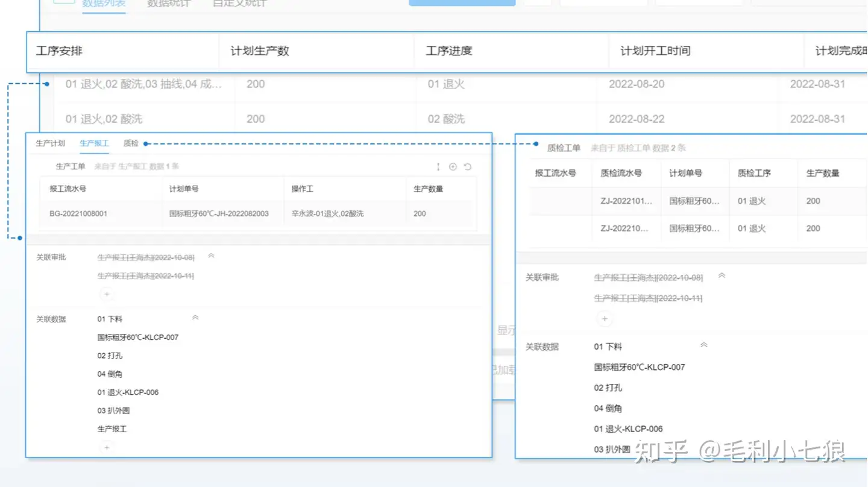Image resolution: width=868 pixels, height=487 pixels.
Task: Click 03 扒外圆 in the left panel's 关联数据
Action: click(113, 411)
